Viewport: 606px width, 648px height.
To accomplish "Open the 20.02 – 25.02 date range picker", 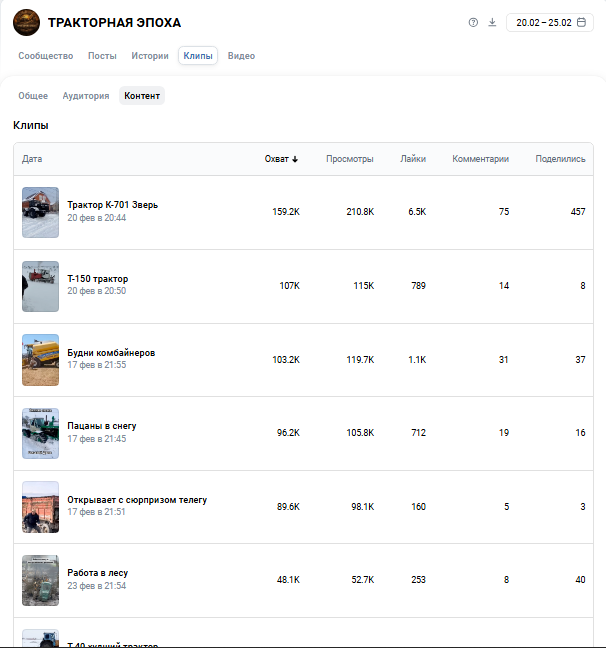I will [550, 23].
